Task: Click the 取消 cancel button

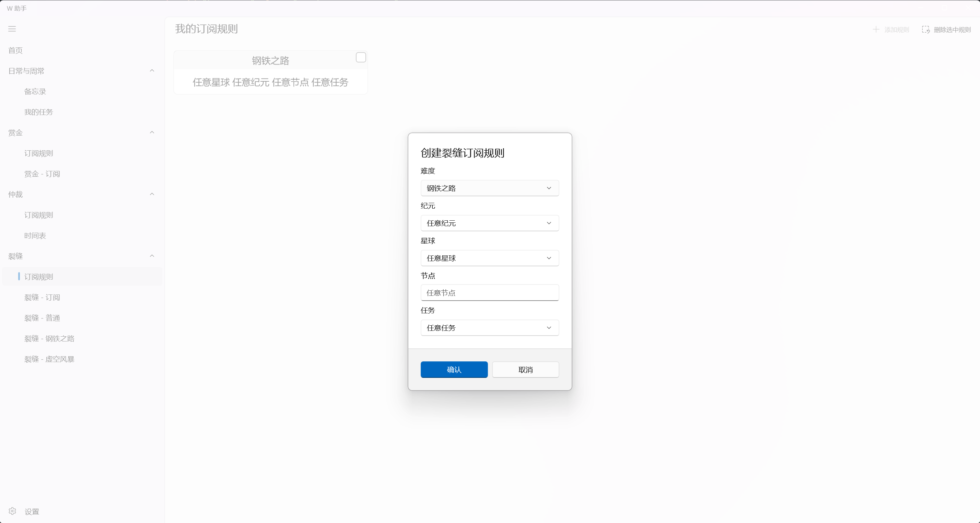Action: (525, 369)
